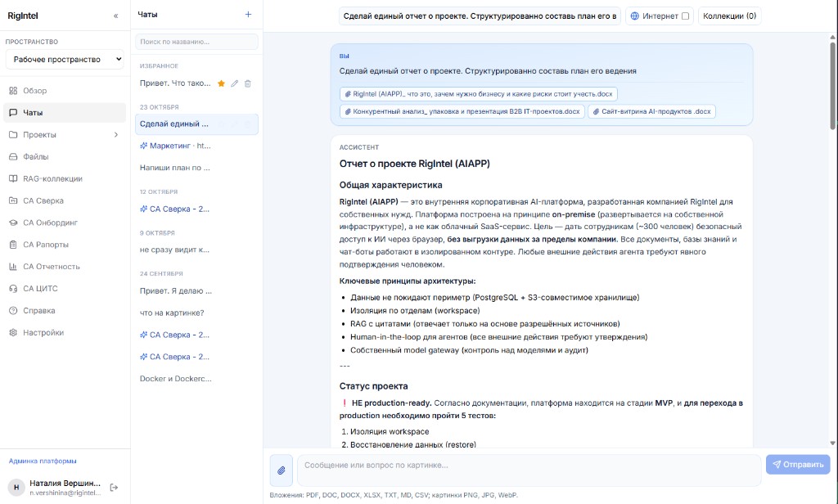Open Справка help page
Viewport: 838px width, 504px height.
pyautogui.click(x=65, y=311)
